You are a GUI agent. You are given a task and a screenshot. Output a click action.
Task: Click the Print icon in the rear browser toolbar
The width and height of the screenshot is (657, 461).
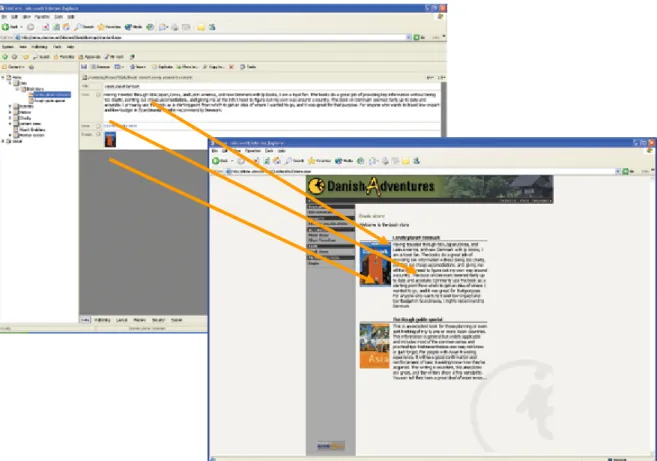(175, 27)
